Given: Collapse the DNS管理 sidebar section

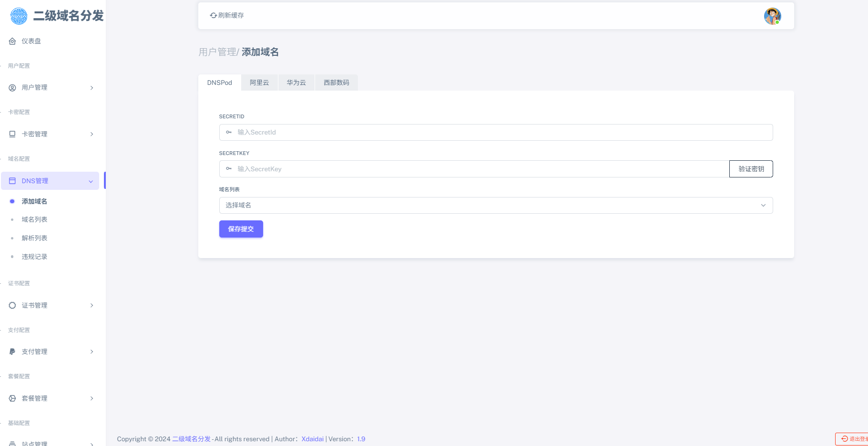Looking at the screenshot, I should tap(91, 181).
